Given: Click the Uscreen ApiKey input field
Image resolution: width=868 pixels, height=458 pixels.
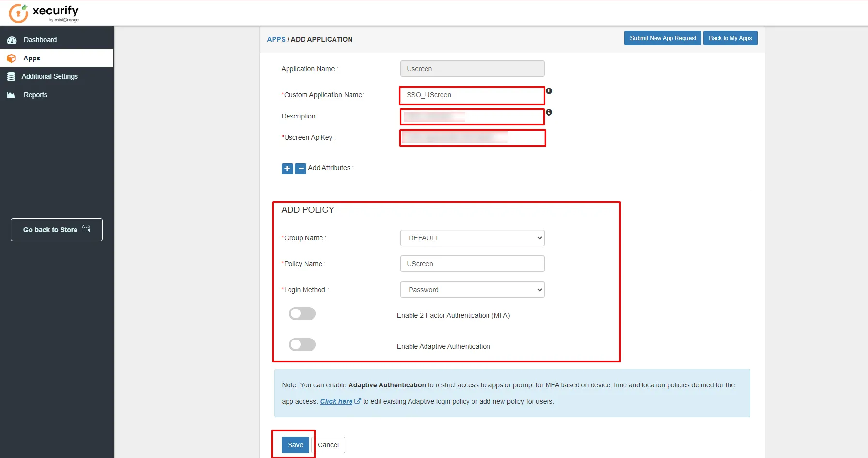Looking at the screenshot, I should (472, 138).
